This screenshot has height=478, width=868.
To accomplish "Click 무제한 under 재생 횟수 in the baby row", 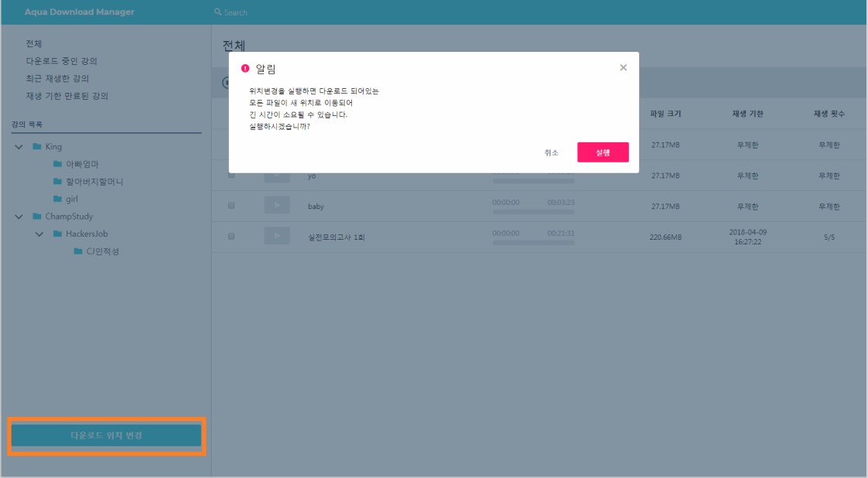I will coord(829,207).
